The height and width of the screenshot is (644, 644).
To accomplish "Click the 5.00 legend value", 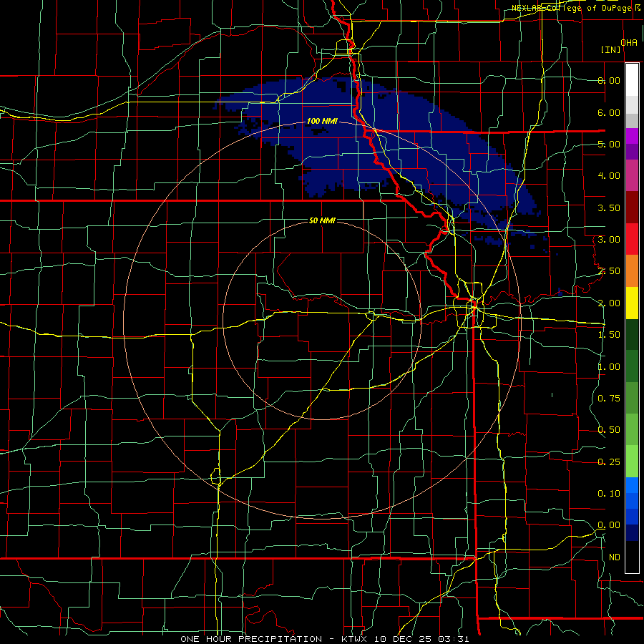I will 609,144.
